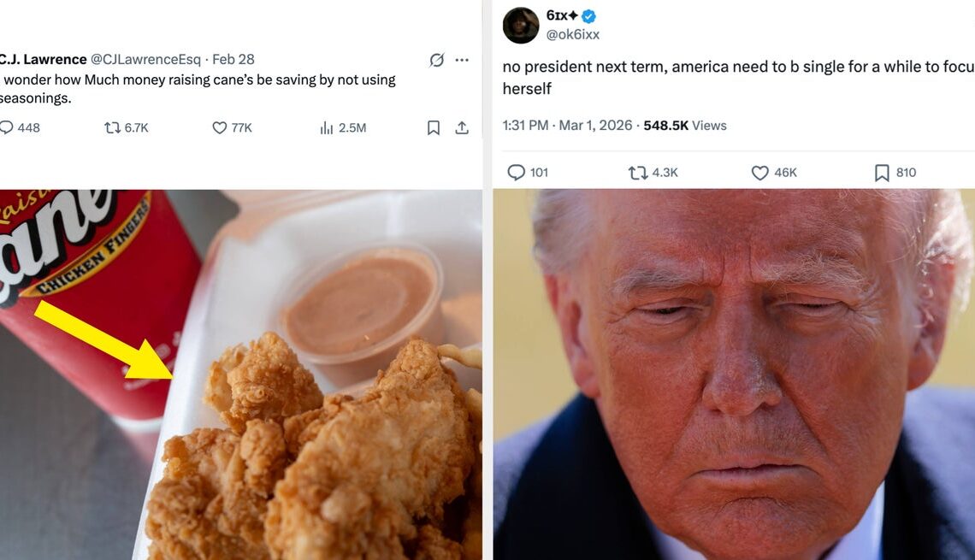Open view analytics for C.J. Lawrence's tweet
Viewport: 975px width, 560px height.
pos(327,127)
